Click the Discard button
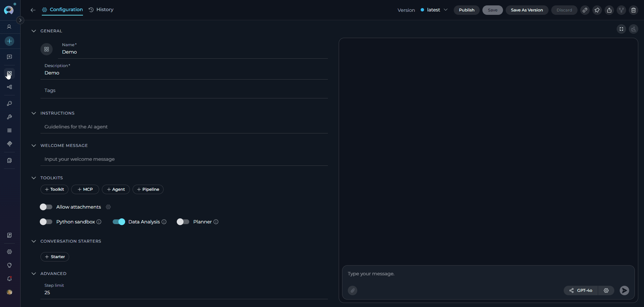 564,10
